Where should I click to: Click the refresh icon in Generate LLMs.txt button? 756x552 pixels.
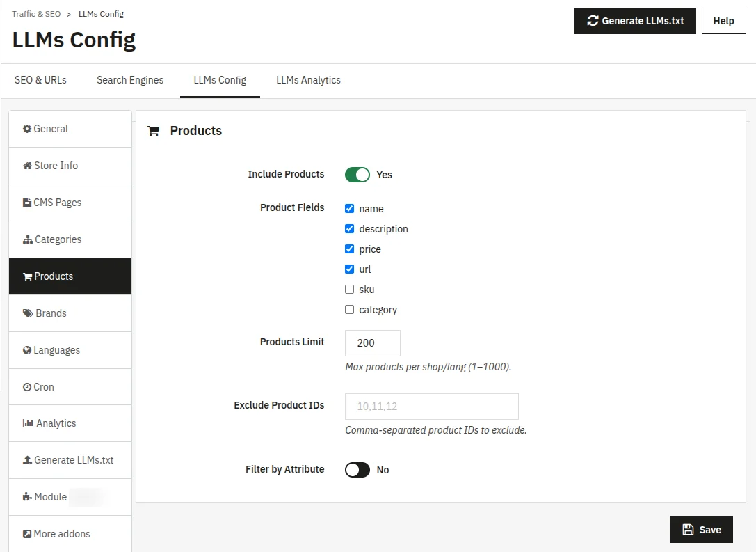point(593,21)
